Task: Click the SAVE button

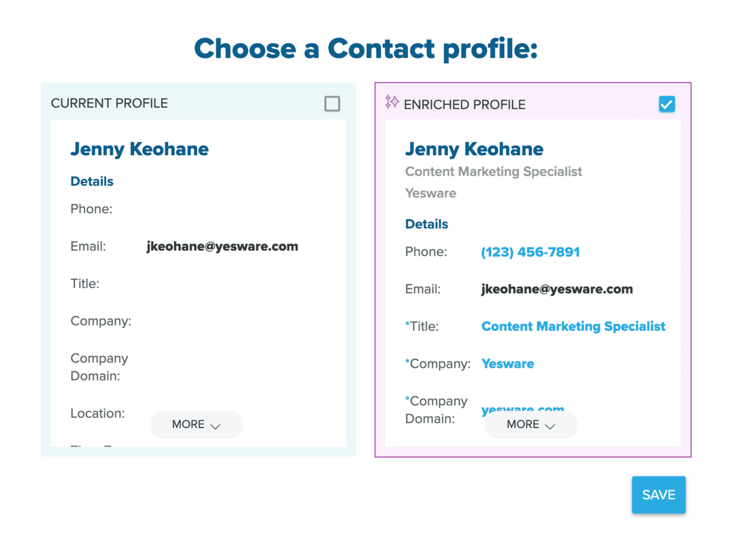Action: click(x=659, y=495)
